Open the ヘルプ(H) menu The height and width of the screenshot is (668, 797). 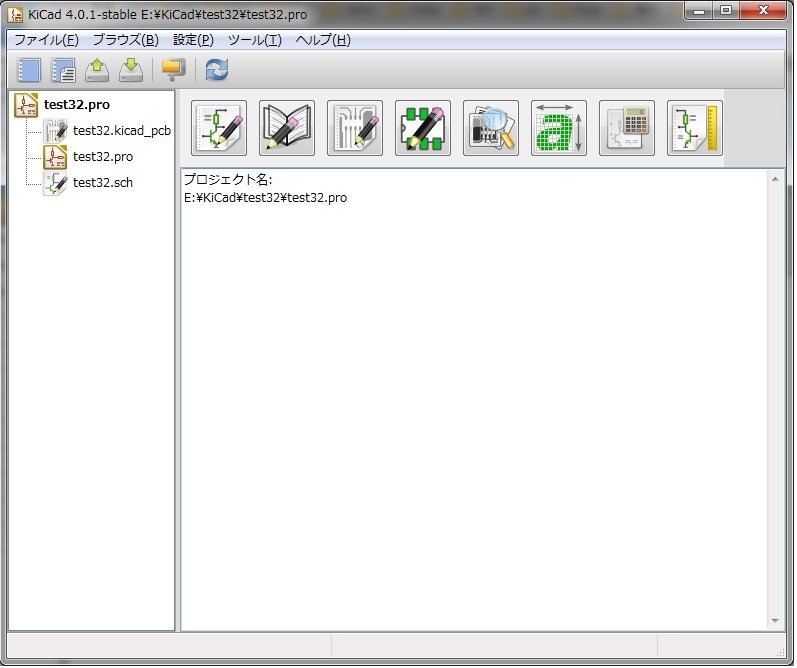pos(323,40)
